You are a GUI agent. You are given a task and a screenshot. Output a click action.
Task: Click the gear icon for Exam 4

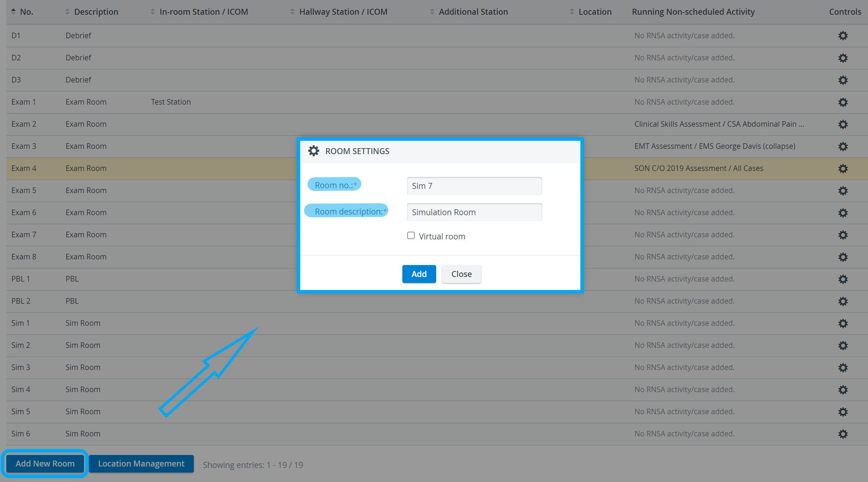[x=843, y=169]
